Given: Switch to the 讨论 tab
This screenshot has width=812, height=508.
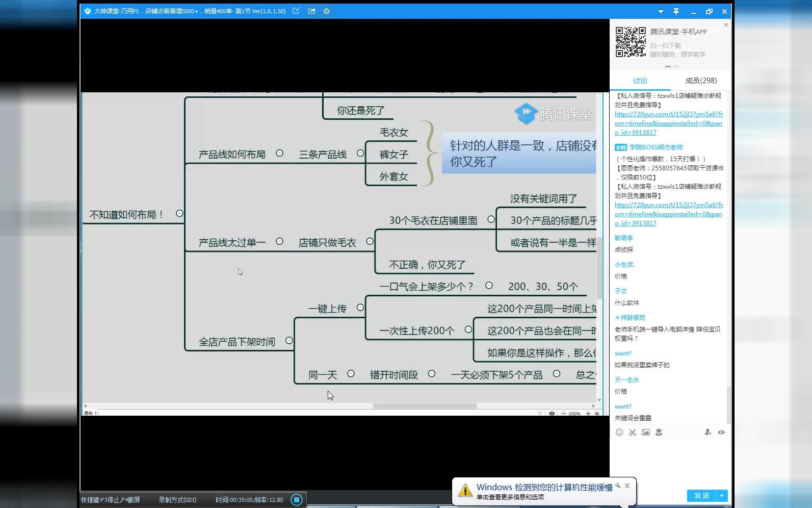Looking at the screenshot, I should click(640, 81).
